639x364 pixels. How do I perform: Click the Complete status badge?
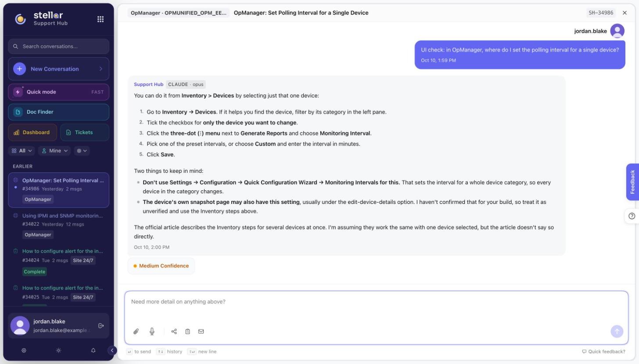coord(35,271)
